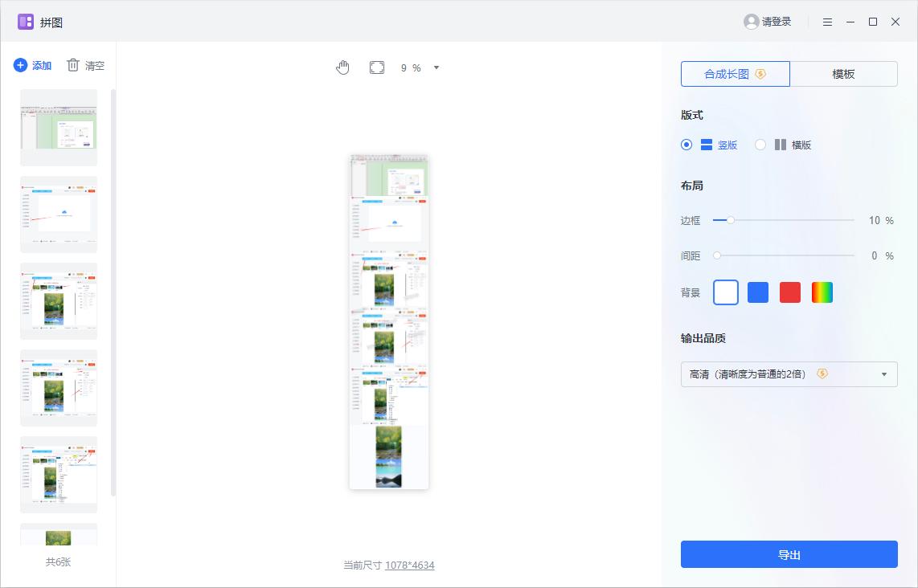Open the 输出品质 quality dropdown
The height and width of the screenshot is (588, 918).
pyautogui.click(x=789, y=374)
